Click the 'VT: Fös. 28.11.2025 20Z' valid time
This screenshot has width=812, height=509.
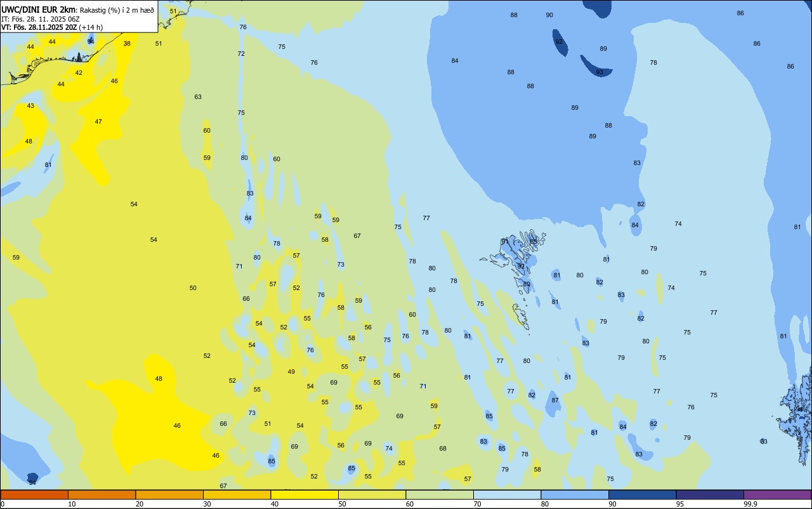pos(38,27)
